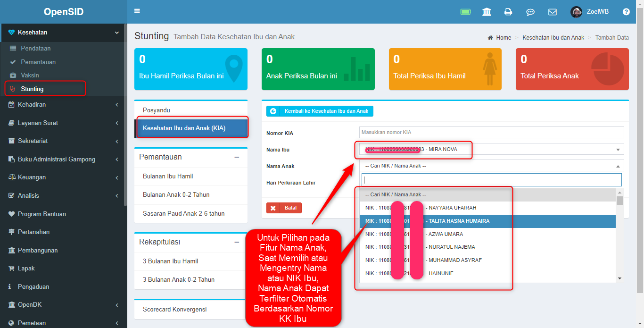This screenshot has width=644, height=328.
Task: Open the Nama Ibu dropdown
Action: click(492, 149)
